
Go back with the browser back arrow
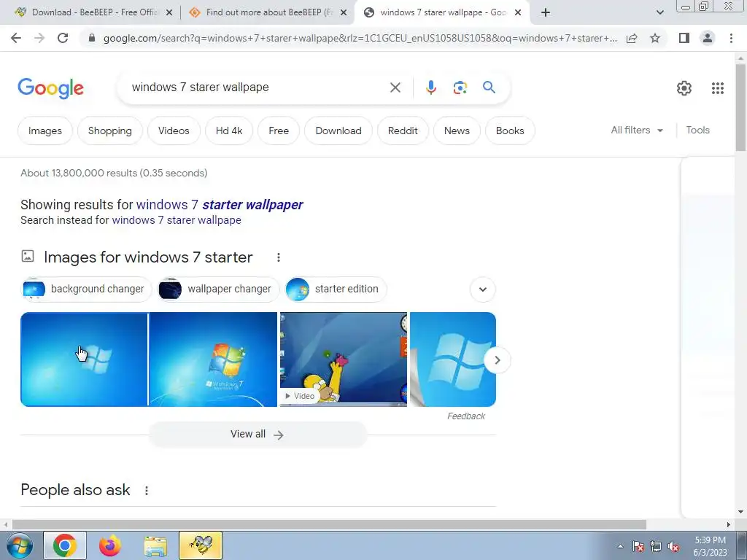[x=16, y=38]
